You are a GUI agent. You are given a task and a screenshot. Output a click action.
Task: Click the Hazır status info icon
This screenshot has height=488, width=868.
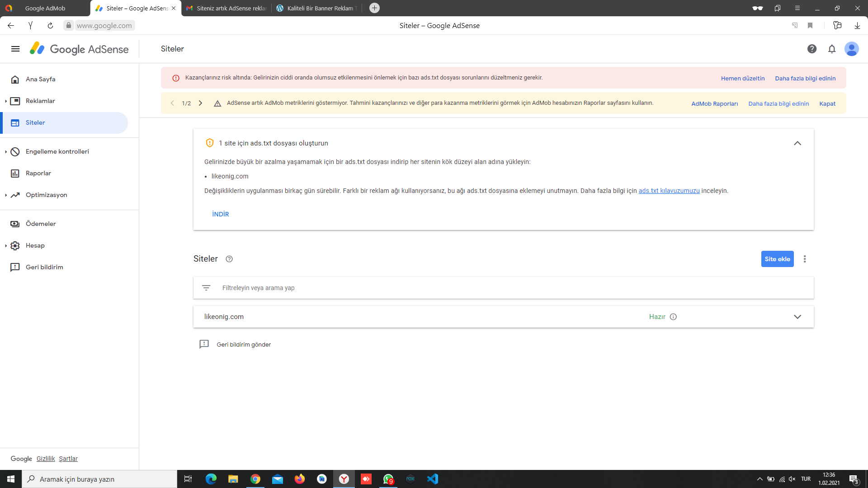pos(673,317)
